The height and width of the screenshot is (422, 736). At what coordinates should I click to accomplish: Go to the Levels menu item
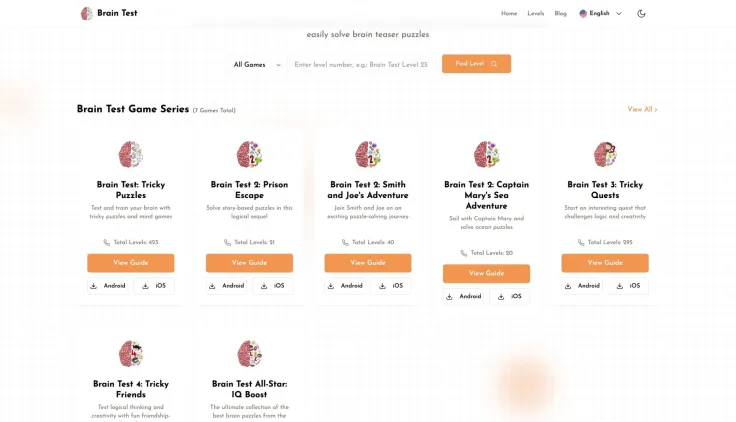pyautogui.click(x=536, y=14)
